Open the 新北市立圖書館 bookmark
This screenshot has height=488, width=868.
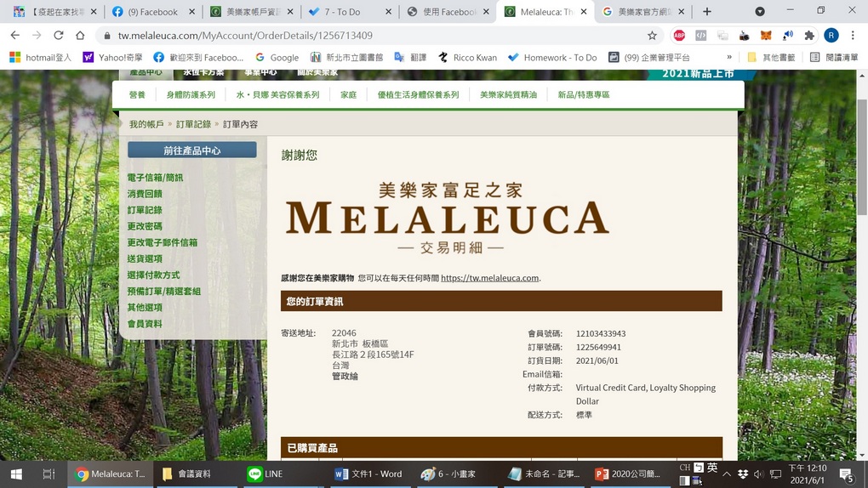pyautogui.click(x=346, y=58)
